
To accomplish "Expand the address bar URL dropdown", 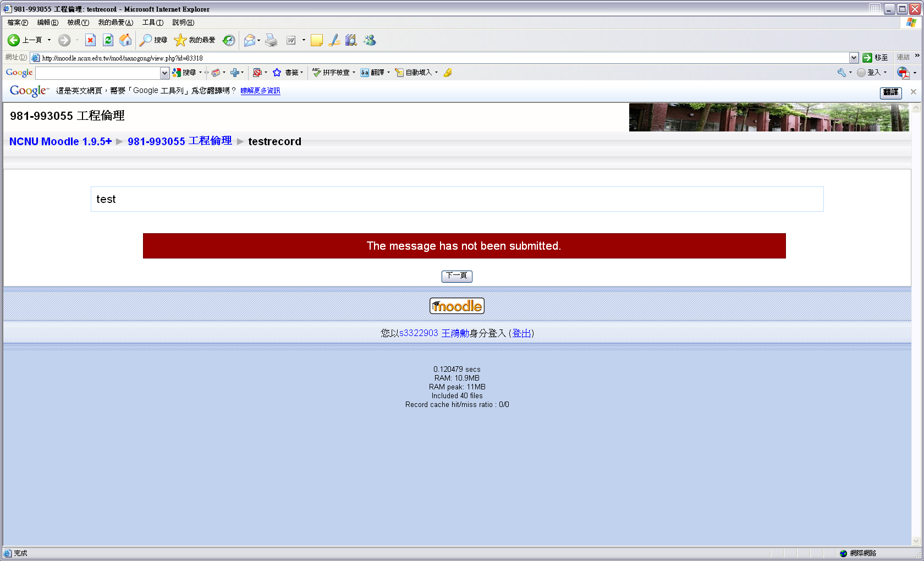I will tap(854, 58).
